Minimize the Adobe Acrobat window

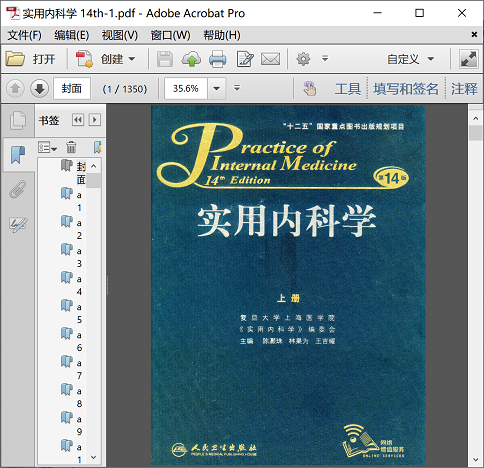coord(377,13)
